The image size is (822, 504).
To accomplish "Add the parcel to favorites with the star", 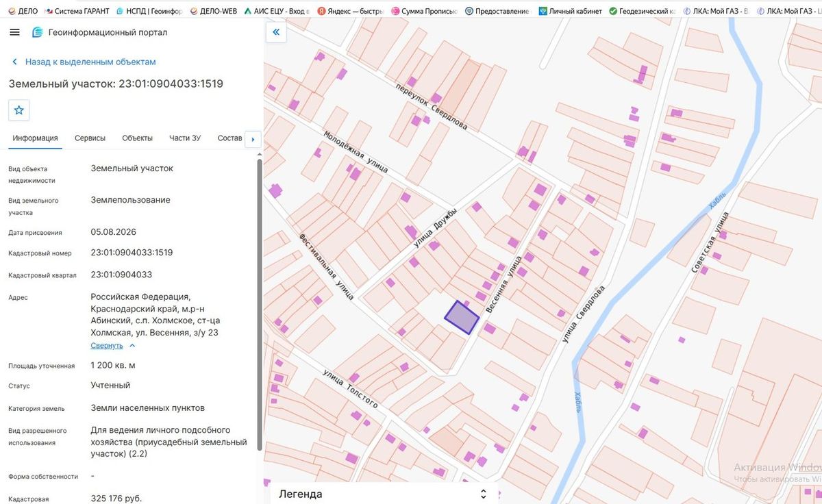I will [19, 110].
